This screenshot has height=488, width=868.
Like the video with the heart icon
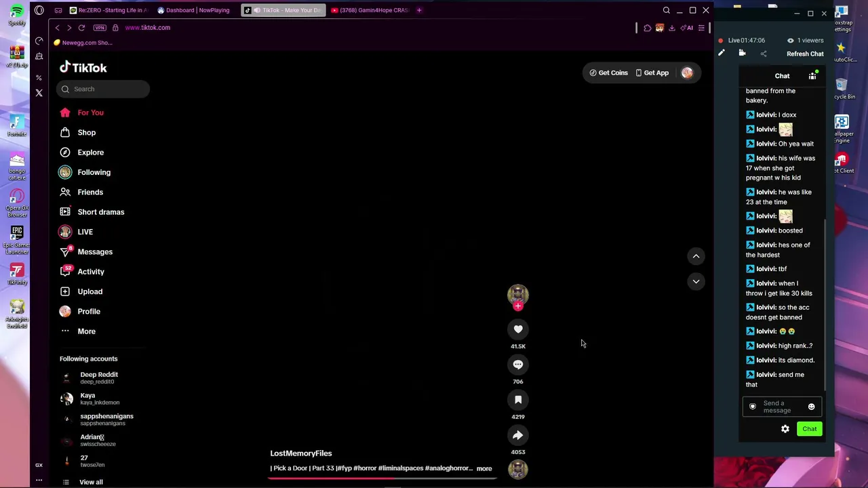point(518,329)
